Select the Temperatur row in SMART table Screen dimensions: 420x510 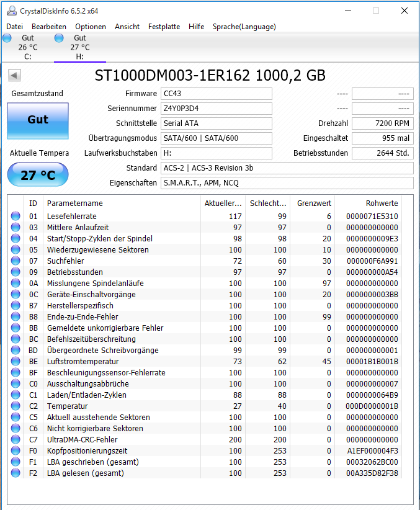coord(205,406)
